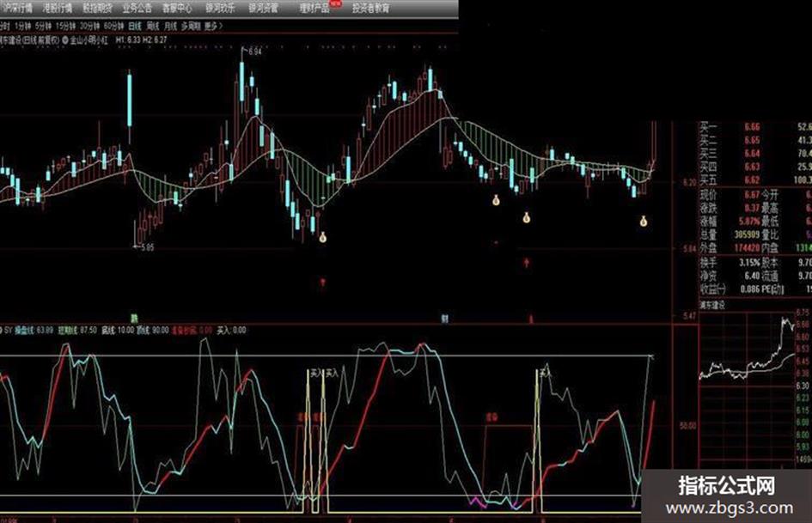The image size is (812, 523).
Task: Click the 买三 bid price 6.64
Action: [752, 153]
